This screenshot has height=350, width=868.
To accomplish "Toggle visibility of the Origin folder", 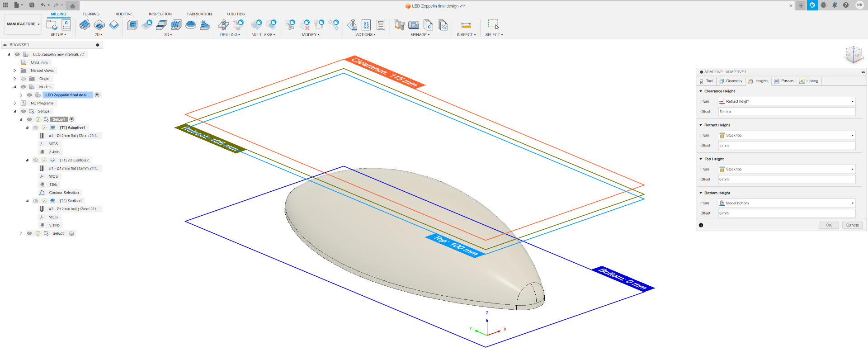I will point(24,79).
